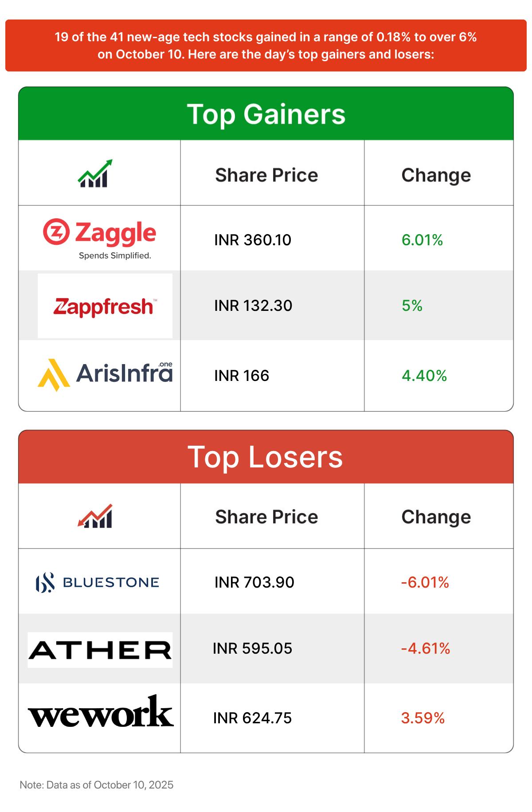The image size is (532, 812).
Task: Click the Top Gainers header
Action: click(x=266, y=114)
